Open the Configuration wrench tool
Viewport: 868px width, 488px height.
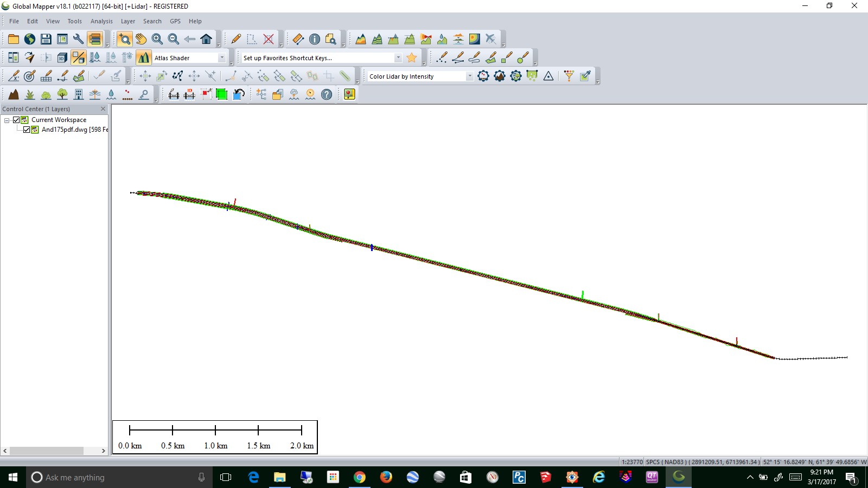pyautogui.click(x=79, y=39)
